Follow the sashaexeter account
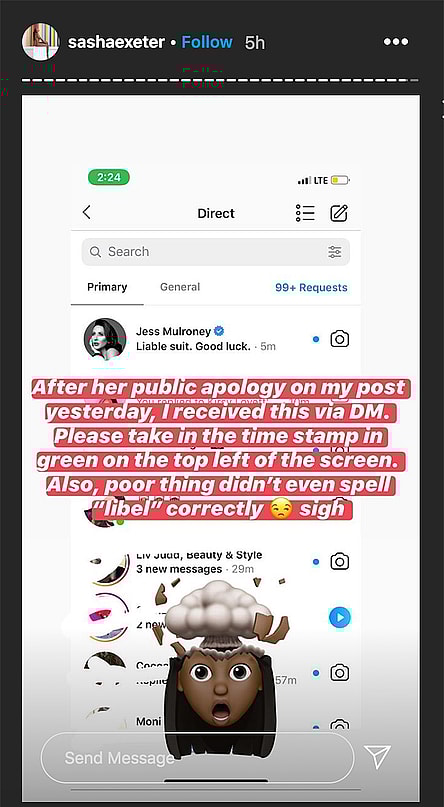The width and height of the screenshot is (444, 807). coord(207,42)
